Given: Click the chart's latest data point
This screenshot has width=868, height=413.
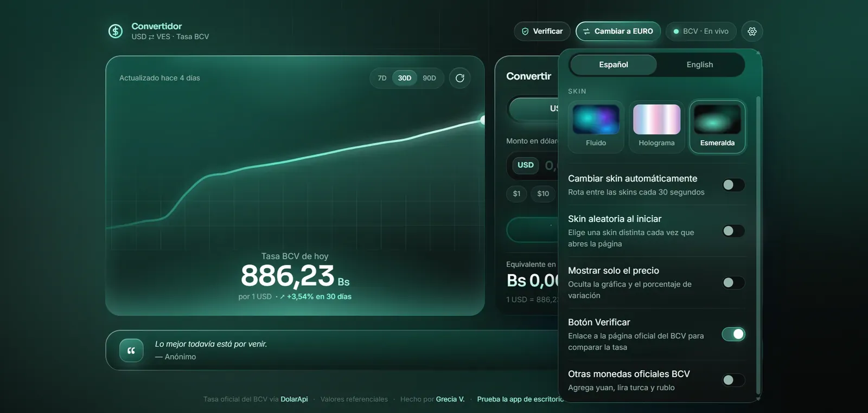Looking at the screenshot, I should coord(482,120).
